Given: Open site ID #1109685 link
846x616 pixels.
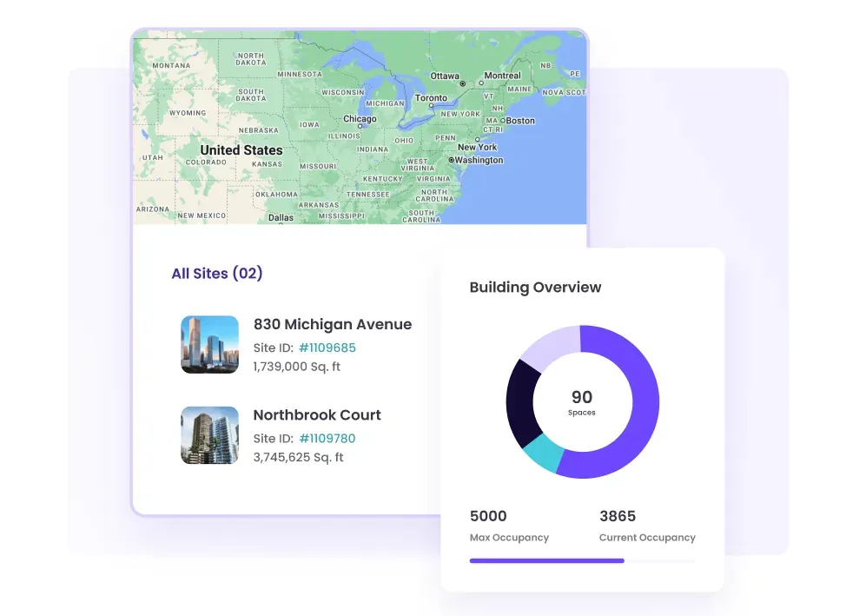Looking at the screenshot, I should click(x=327, y=348).
